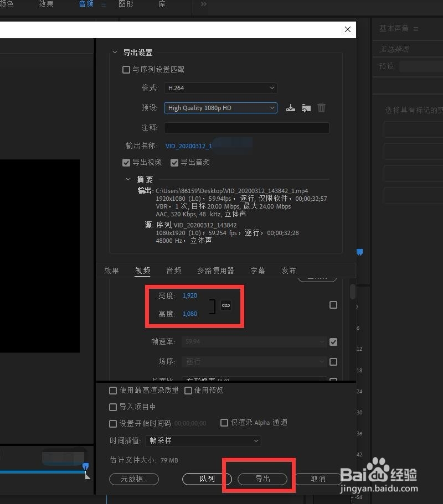Click the save preset download icon
443x504 pixels.
[x=291, y=108]
